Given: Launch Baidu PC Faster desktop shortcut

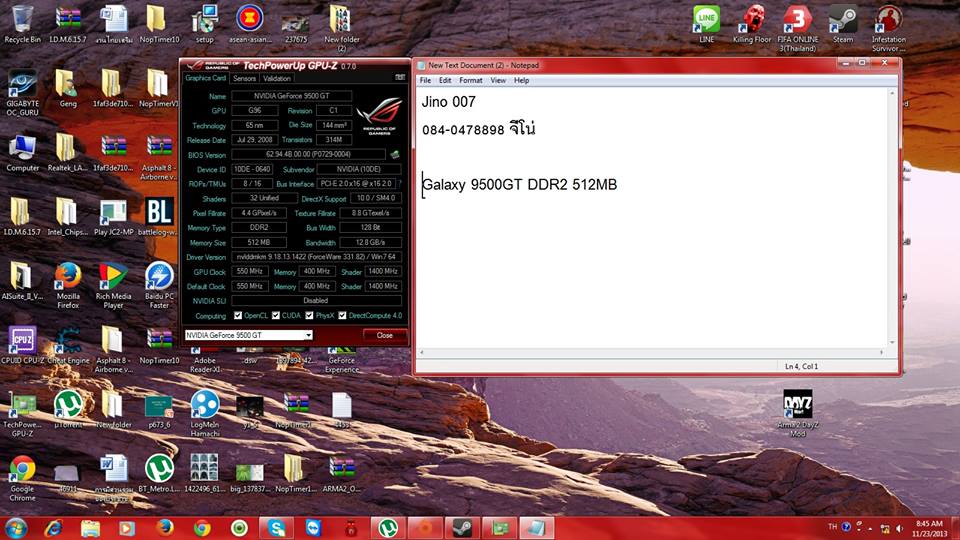Looking at the screenshot, I should (159, 285).
